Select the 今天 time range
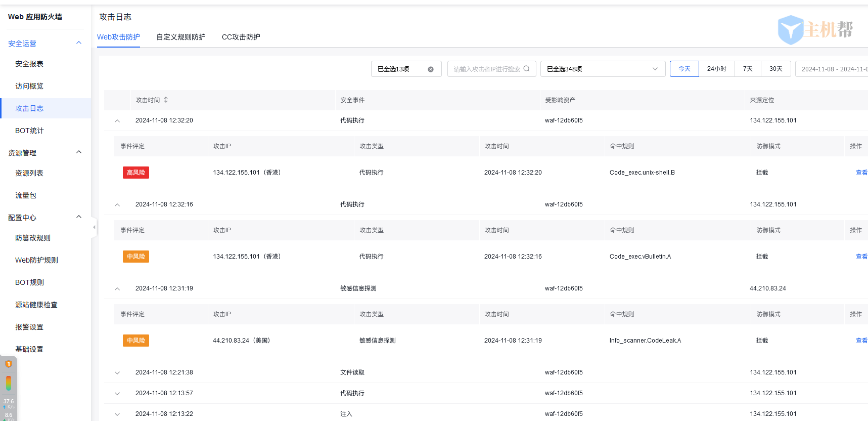The width and height of the screenshot is (868, 421). [x=684, y=69]
